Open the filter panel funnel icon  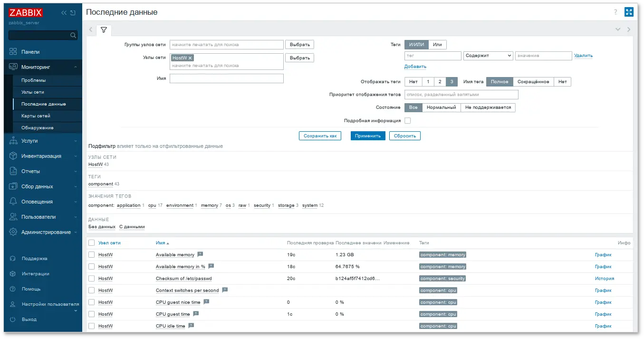(104, 29)
